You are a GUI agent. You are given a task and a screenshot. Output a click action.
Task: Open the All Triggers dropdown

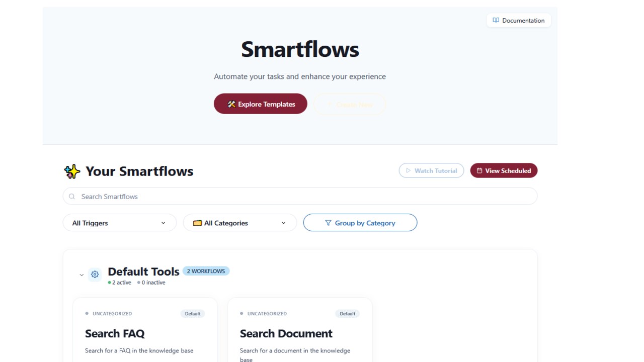pyautogui.click(x=120, y=223)
